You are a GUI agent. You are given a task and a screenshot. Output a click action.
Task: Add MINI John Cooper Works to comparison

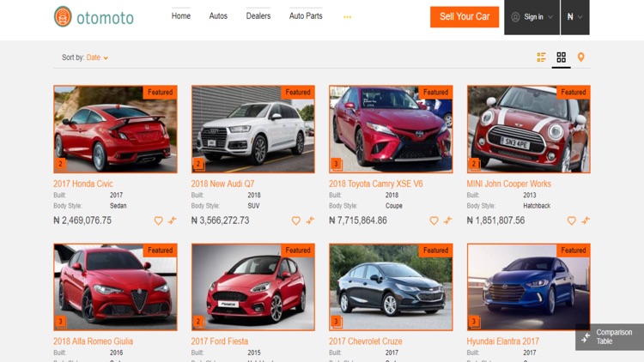(x=586, y=220)
